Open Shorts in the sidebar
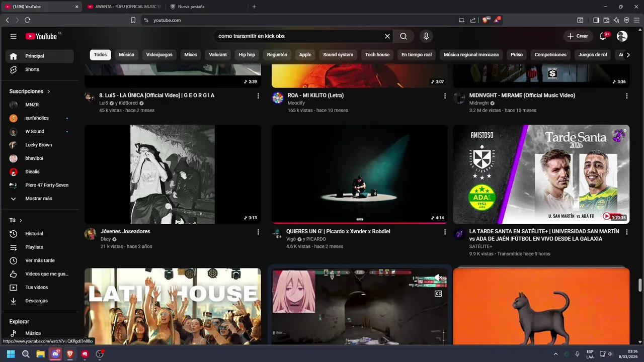This screenshot has width=644, height=362. point(39,69)
